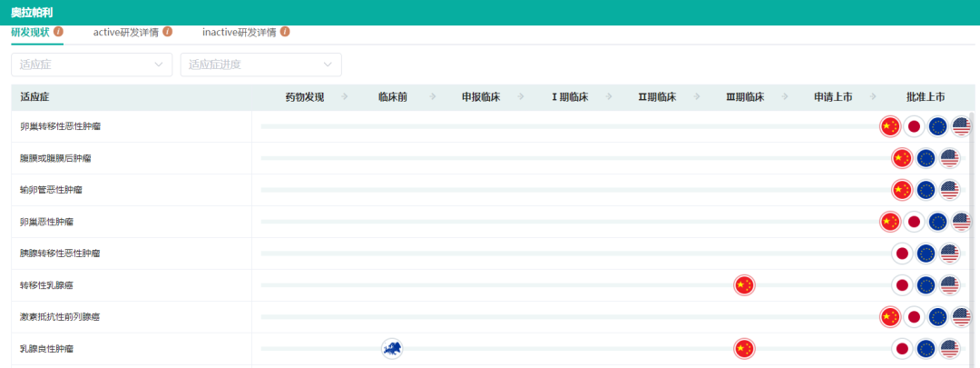Click Europe map icon in 乳腺良性肿瘤 row

[392, 348]
